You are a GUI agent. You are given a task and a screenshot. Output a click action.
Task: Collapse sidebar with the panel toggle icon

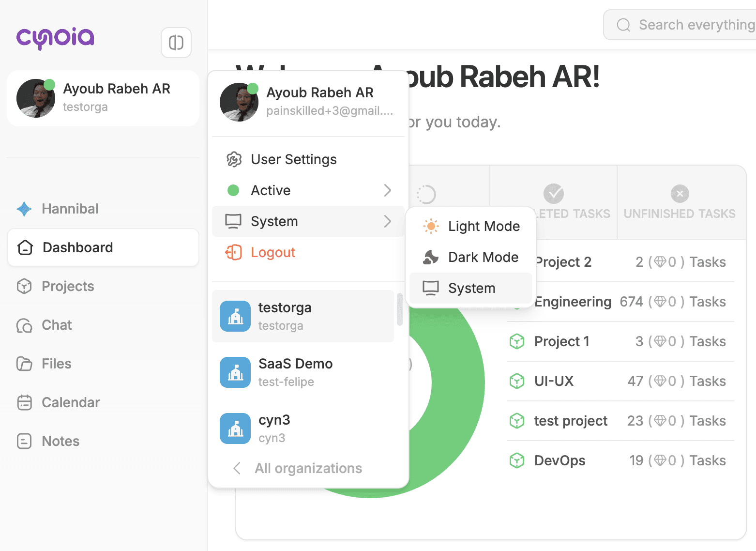pyautogui.click(x=176, y=43)
